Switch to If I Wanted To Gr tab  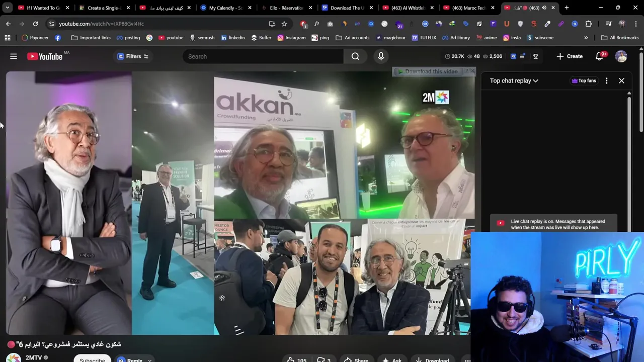coord(43,8)
